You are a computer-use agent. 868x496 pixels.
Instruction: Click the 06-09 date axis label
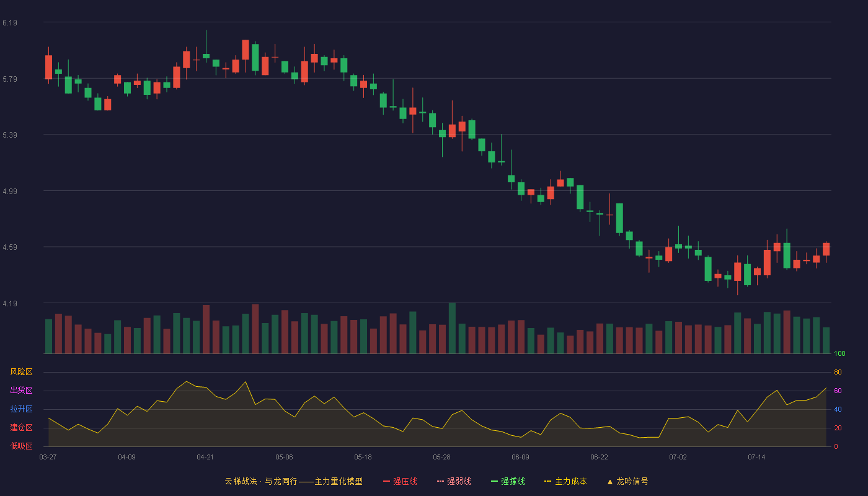pyautogui.click(x=520, y=457)
